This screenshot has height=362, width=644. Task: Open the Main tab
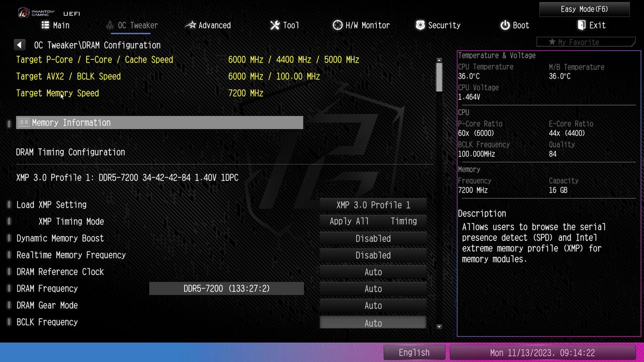point(55,25)
